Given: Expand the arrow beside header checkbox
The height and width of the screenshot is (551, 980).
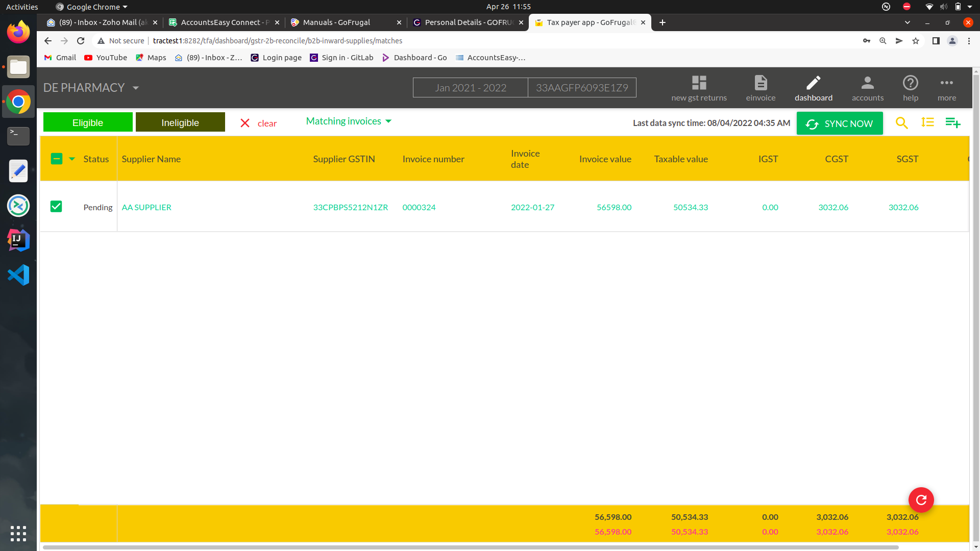Looking at the screenshot, I should click(72, 159).
